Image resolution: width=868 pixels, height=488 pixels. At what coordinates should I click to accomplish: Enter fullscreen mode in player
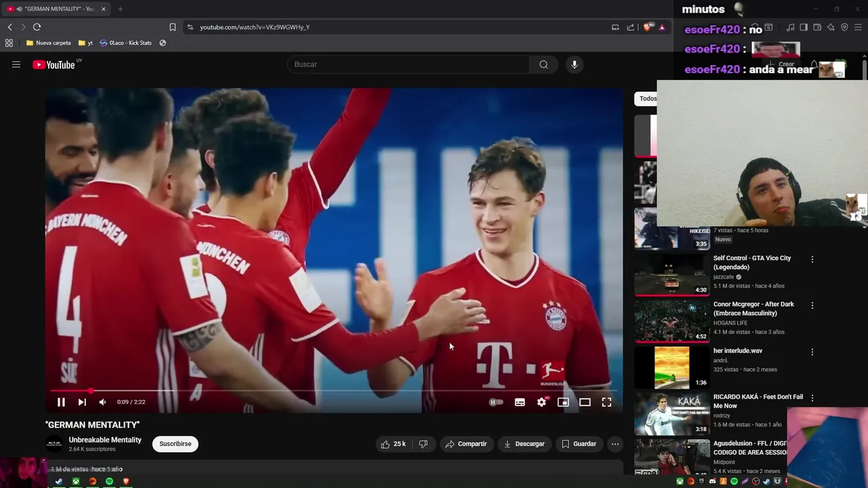(606, 402)
